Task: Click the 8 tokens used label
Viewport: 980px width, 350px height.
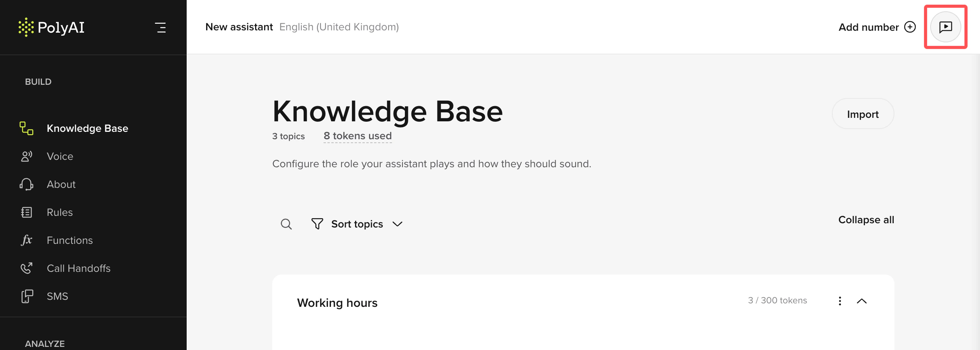Action: [357, 136]
